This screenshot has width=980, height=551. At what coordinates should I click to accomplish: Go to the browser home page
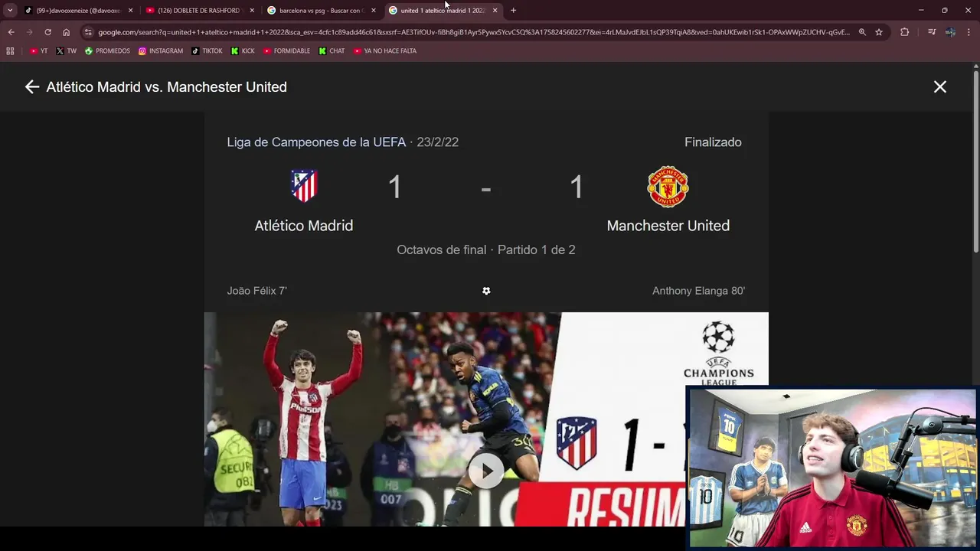[x=67, y=32]
